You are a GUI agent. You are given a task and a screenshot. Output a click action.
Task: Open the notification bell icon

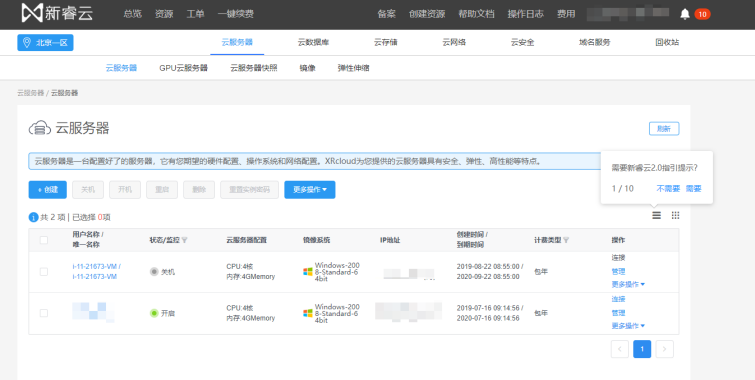pyautogui.click(x=685, y=14)
